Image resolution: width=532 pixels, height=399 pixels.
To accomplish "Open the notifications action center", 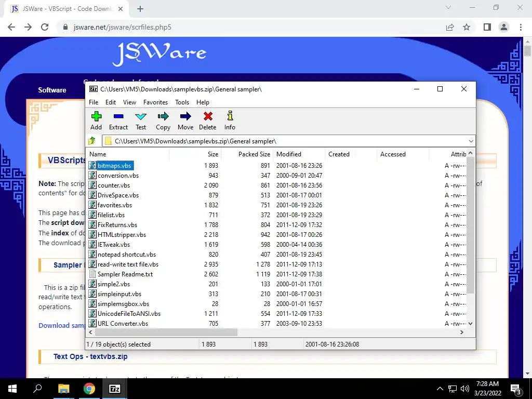I will click(x=516, y=389).
